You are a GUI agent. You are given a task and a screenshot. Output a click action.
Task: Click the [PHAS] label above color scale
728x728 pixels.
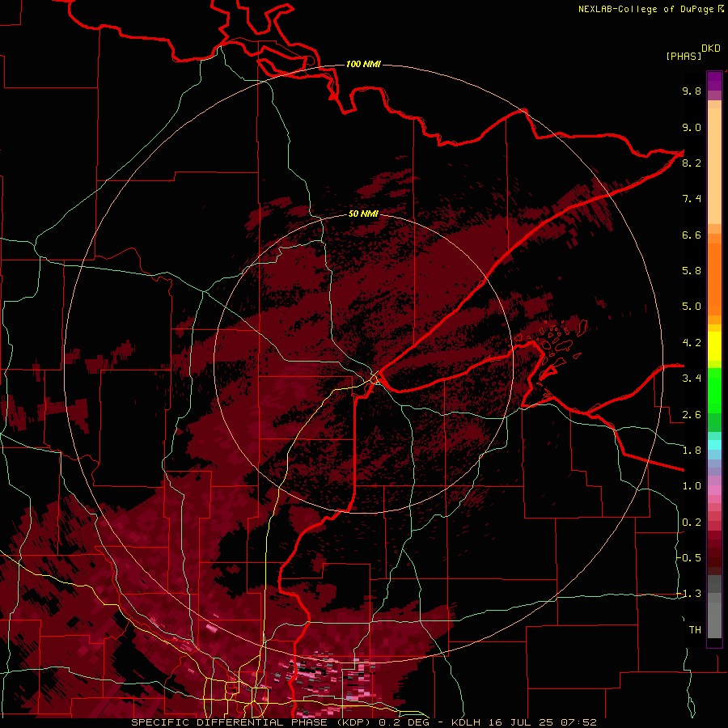click(x=684, y=56)
